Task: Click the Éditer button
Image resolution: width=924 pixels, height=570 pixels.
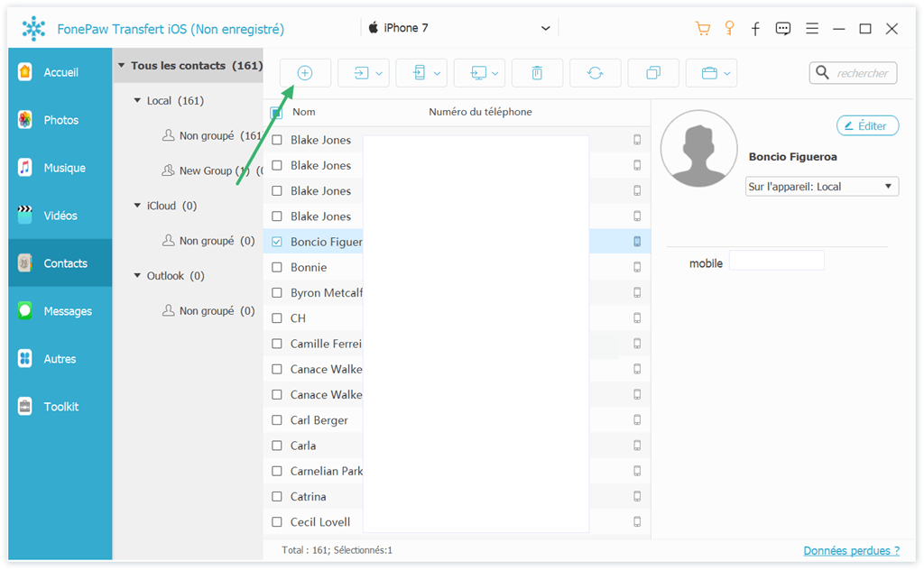Action: (x=867, y=125)
